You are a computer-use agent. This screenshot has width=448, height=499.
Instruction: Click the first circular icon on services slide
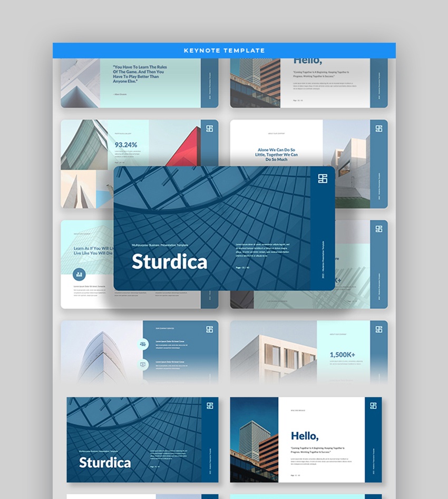pyautogui.click(x=143, y=344)
